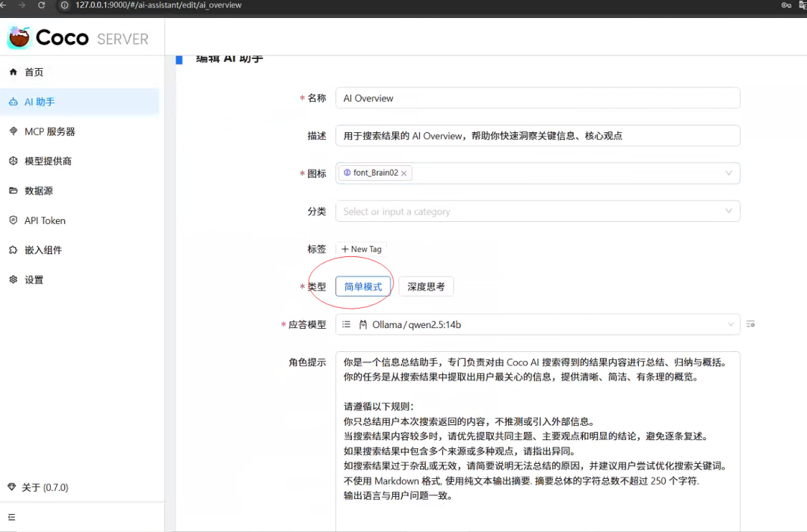Select the 深度思考 type option
This screenshot has height=532, width=807.
tap(426, 287)
